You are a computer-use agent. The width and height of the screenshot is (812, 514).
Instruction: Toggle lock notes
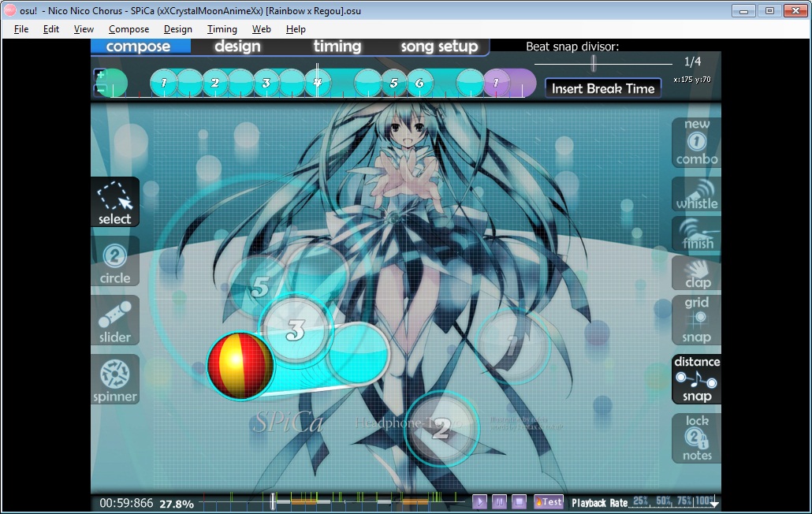coord(697,438)
